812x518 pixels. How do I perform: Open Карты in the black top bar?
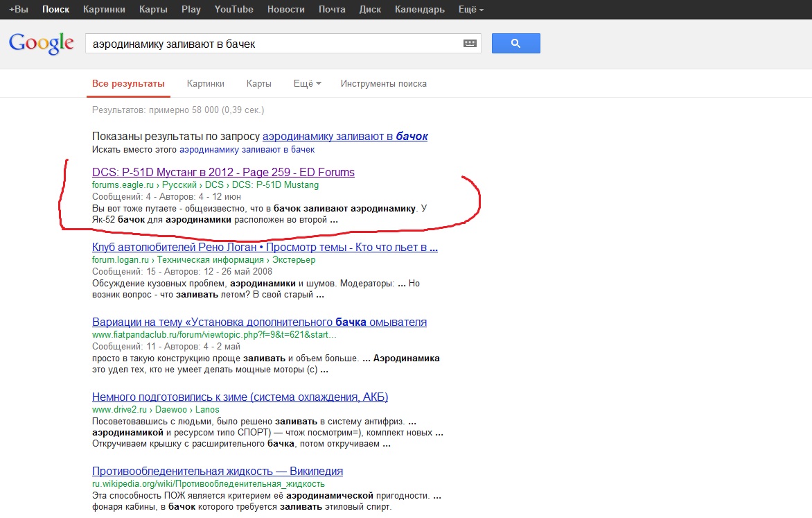coord(153,9)
